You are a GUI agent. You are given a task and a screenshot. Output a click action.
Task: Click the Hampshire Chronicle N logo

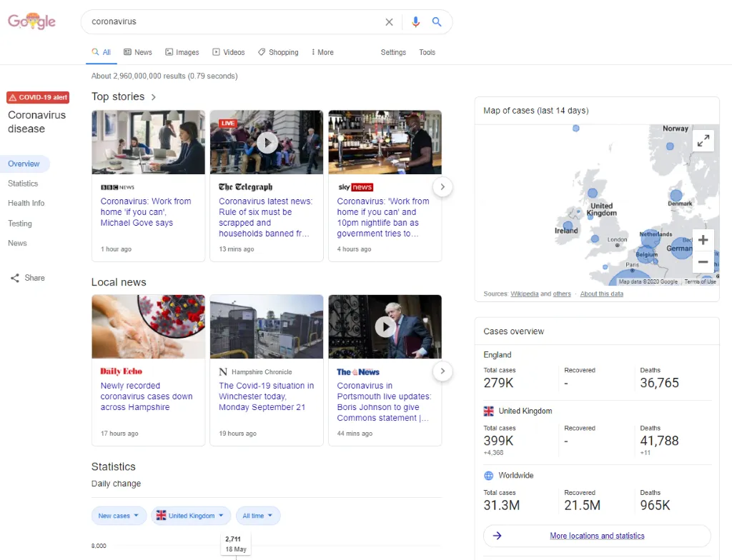click(223, 372)
